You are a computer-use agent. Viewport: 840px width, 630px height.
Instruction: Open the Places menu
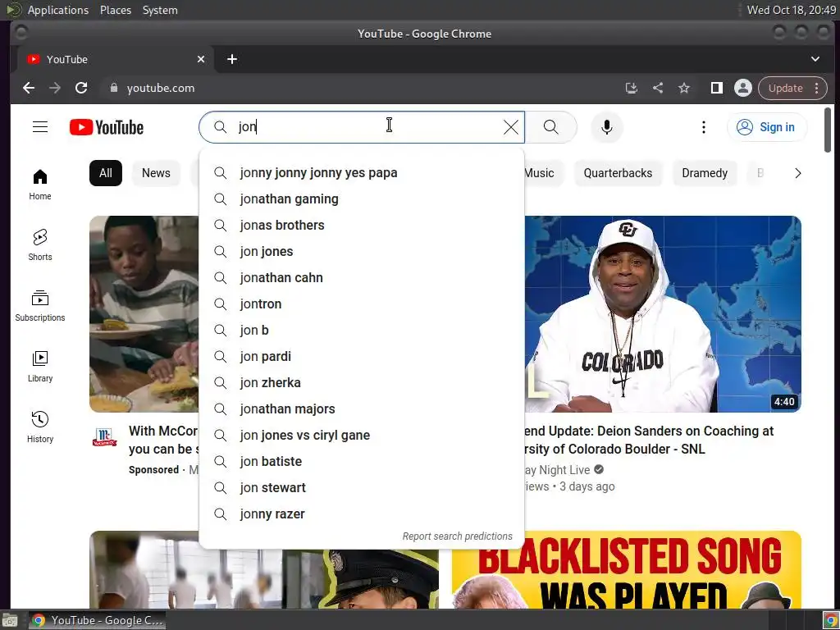[x=116, y=10]
